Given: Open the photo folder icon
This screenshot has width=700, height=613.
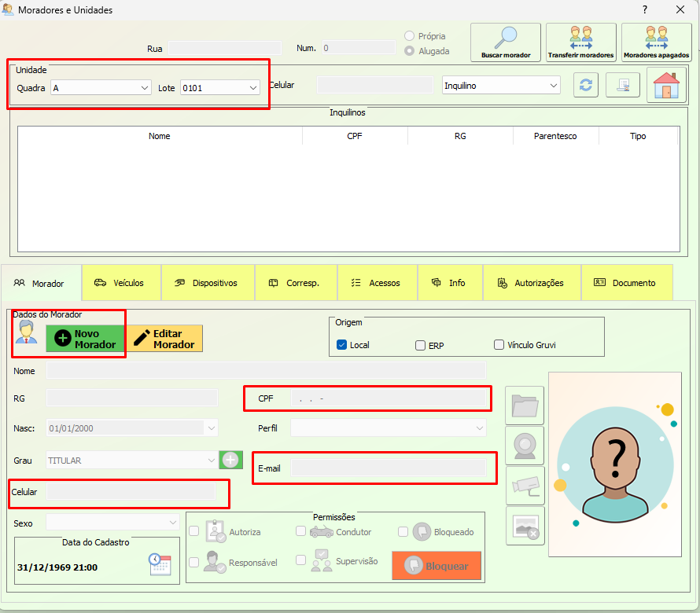Looking at the screenshot, I should tap(525, 406).
